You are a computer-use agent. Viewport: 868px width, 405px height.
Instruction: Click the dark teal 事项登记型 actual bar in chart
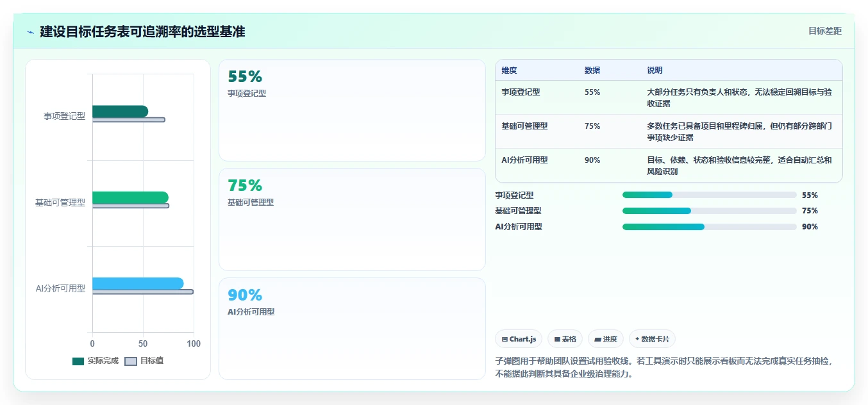tap(120, 112)
